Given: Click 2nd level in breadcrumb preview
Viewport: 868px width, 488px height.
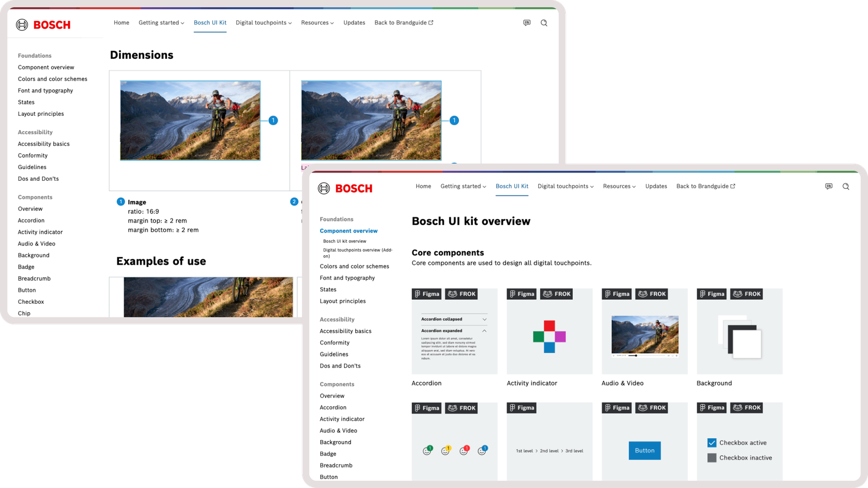Looking at the screenshot, I should (549, 451).
